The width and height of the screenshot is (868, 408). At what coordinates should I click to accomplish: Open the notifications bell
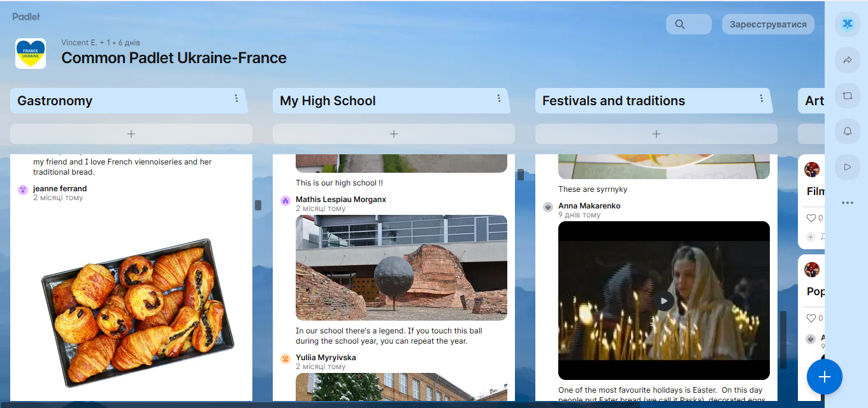click(x=847, y=131)
